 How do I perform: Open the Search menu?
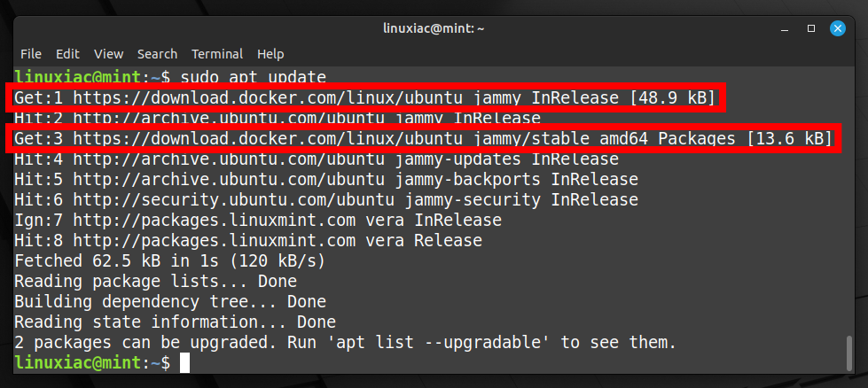(157, 54)
